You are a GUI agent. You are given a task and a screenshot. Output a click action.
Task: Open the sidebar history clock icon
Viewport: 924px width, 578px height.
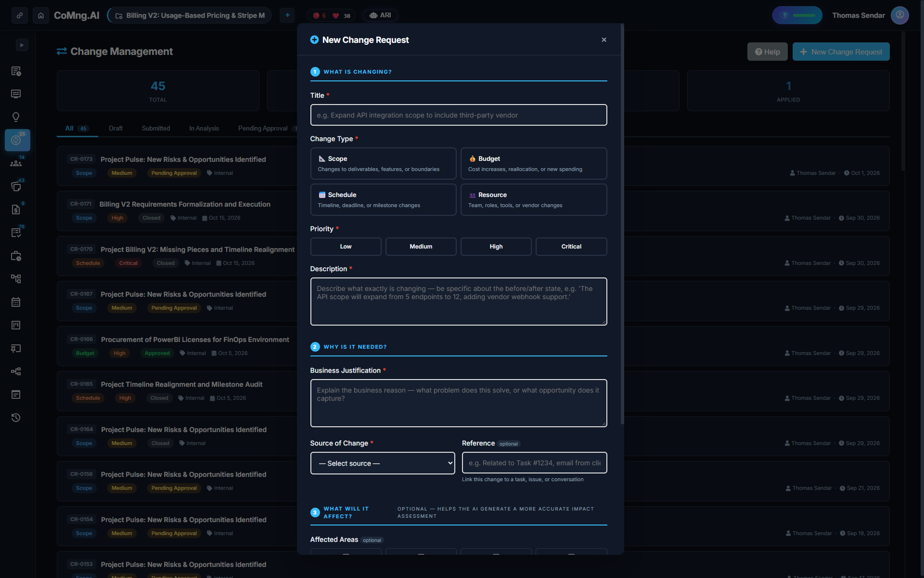pos(16,418)
